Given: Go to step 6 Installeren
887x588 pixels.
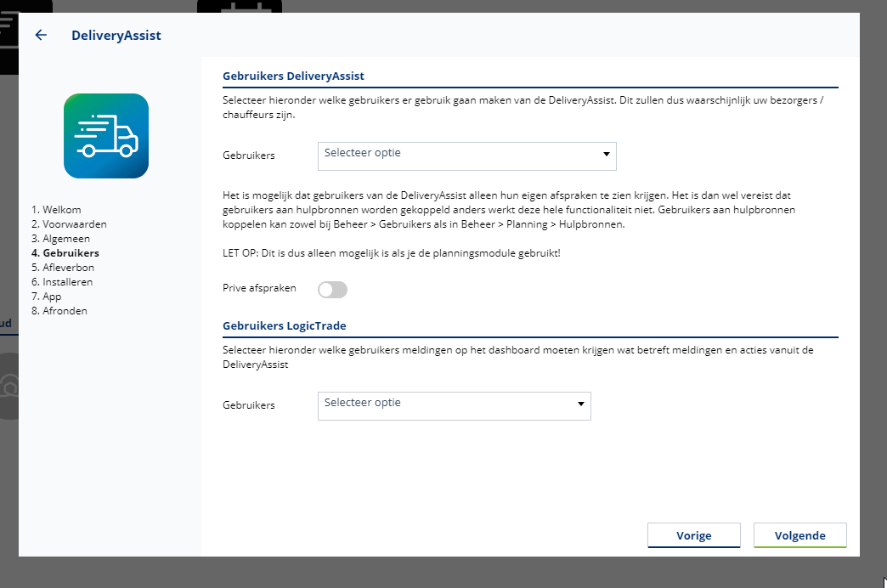Looking at the screenshot, I should 62,282.
